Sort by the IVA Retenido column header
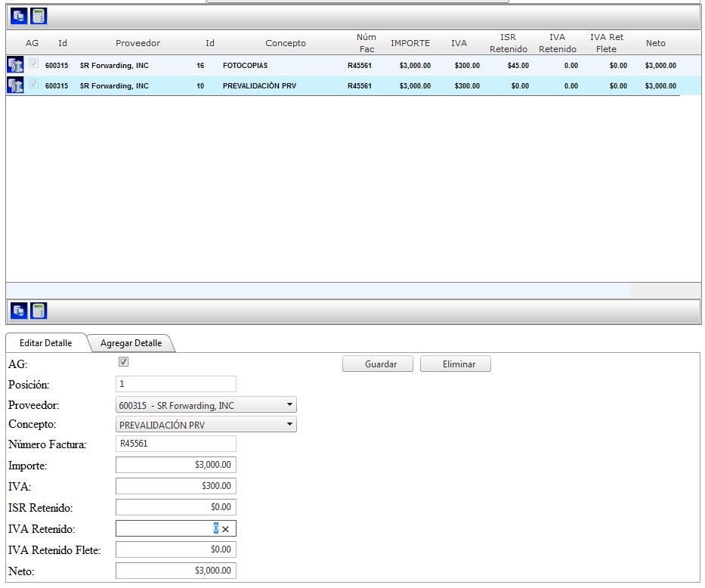The height and width of the screenshot is (588, 705). coord(558,43)
